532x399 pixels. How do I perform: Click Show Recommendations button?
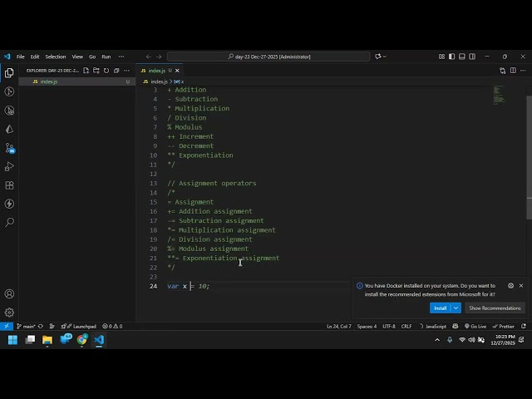click(495, 308)
